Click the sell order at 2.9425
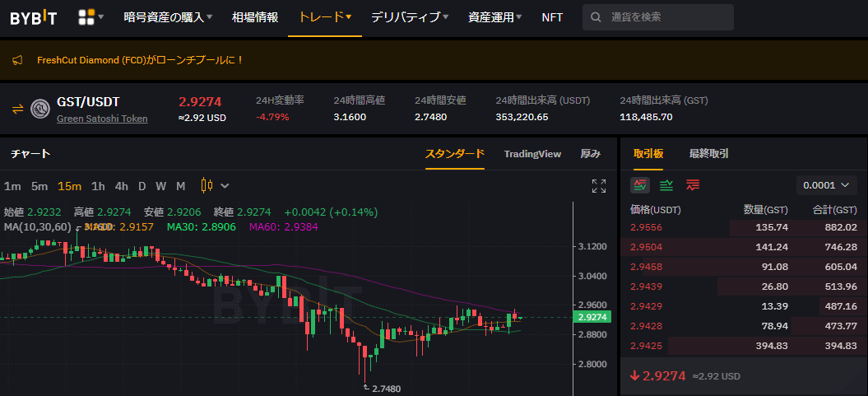 click(744, 346)
